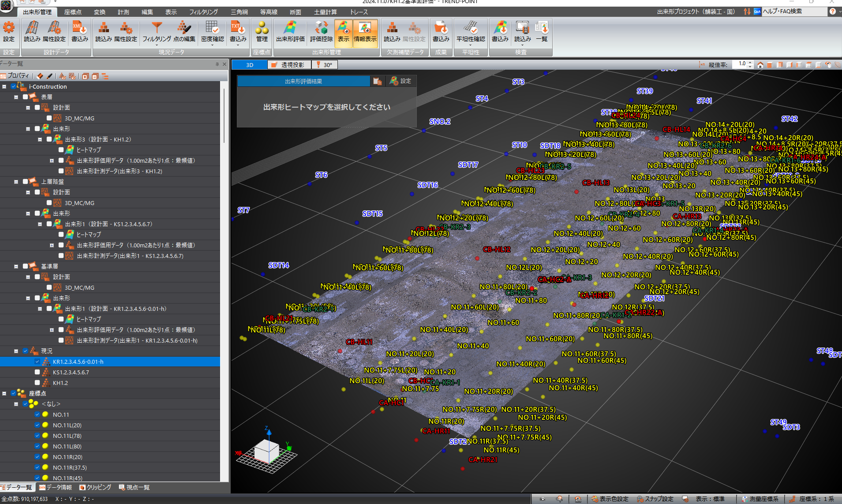This screenshot has height=504, width=842.
Task: Check KS1.2.3.4.5.6.7 point cloud checkbox
Action: (x=37, y=372)
